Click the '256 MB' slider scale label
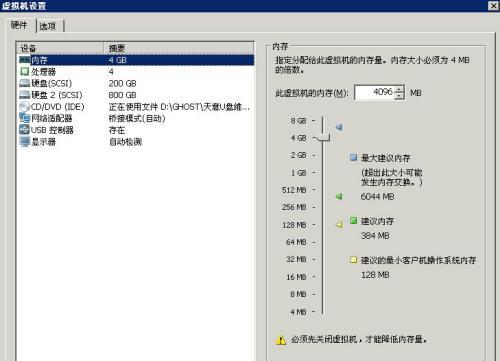Image resolution: width=500 pixels, height=361 pixels. coord(294,207)
